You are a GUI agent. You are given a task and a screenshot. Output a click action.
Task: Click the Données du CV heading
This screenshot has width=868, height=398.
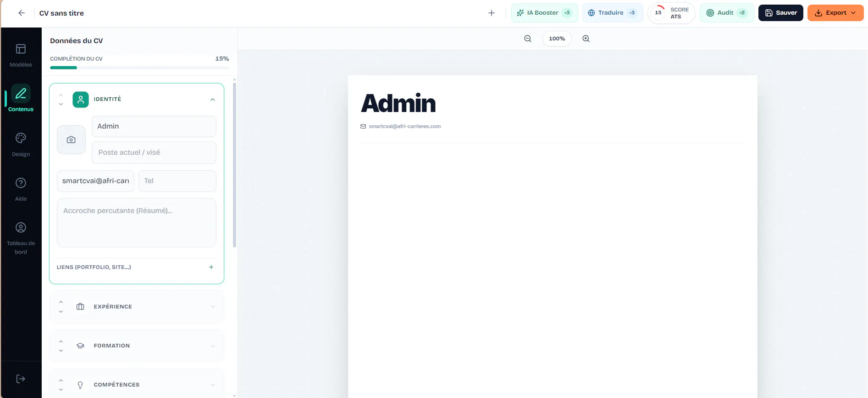point(77,41)
